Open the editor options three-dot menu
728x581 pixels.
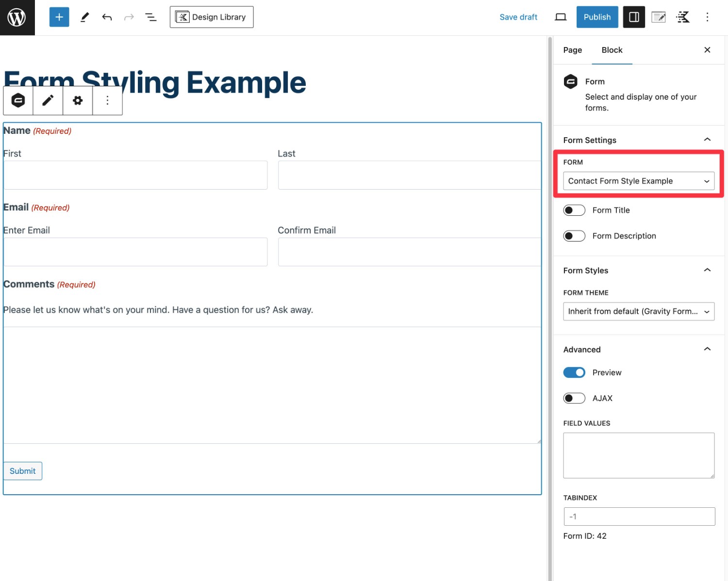(x=707, y=16)
